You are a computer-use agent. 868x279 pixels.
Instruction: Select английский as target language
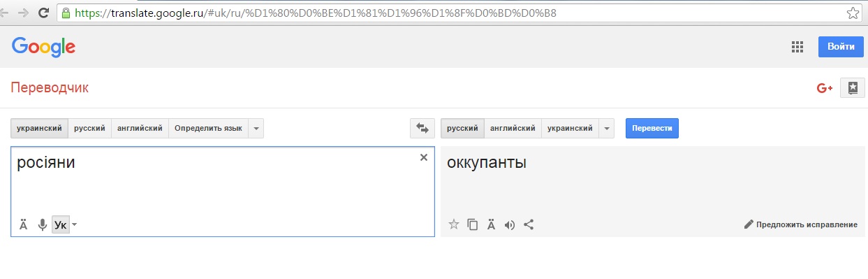click(513, 128)
